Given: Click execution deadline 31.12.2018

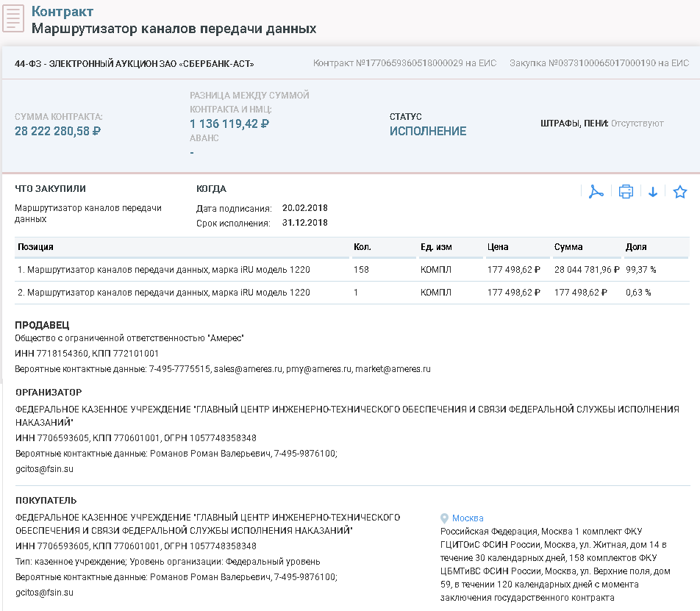Looking at the screenshot, I should coord(305,223).
